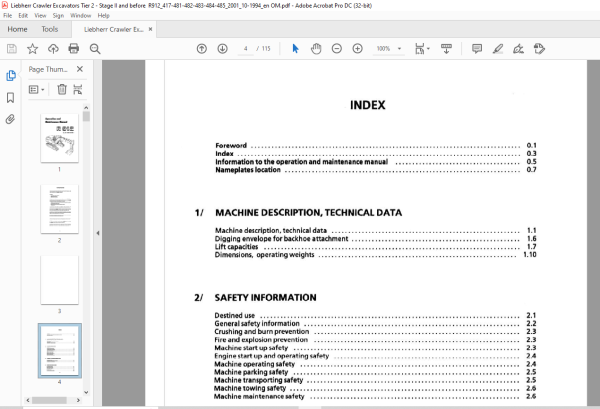
Task: Click the thumbnail panel horizontal scrollbar thumb
Action: coord(49,400)
